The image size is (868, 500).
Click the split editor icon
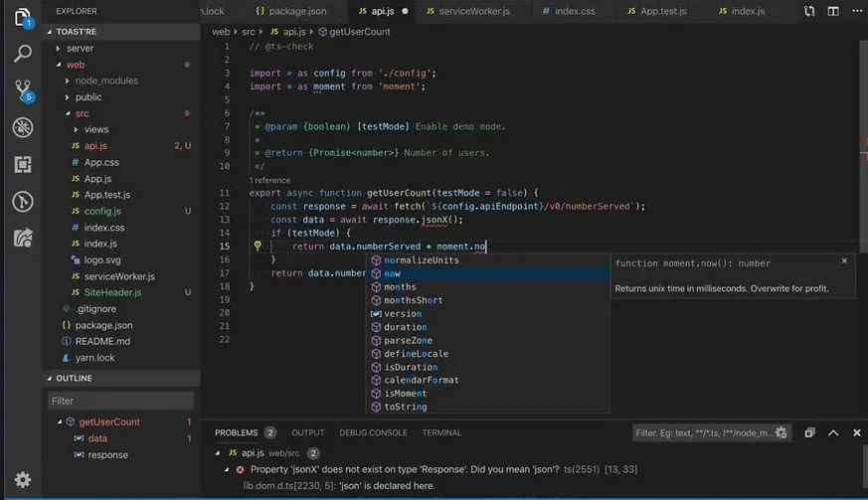(833, 11)
